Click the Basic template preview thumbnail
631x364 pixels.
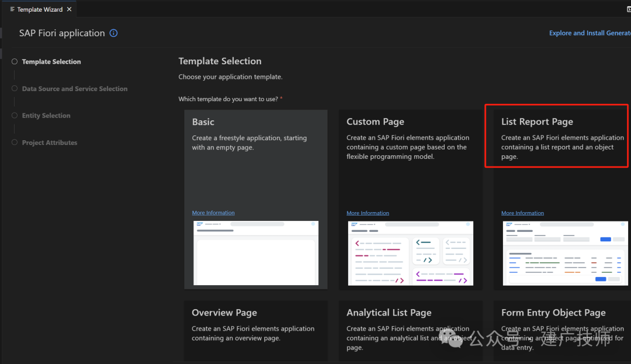[x=256, y=253]
